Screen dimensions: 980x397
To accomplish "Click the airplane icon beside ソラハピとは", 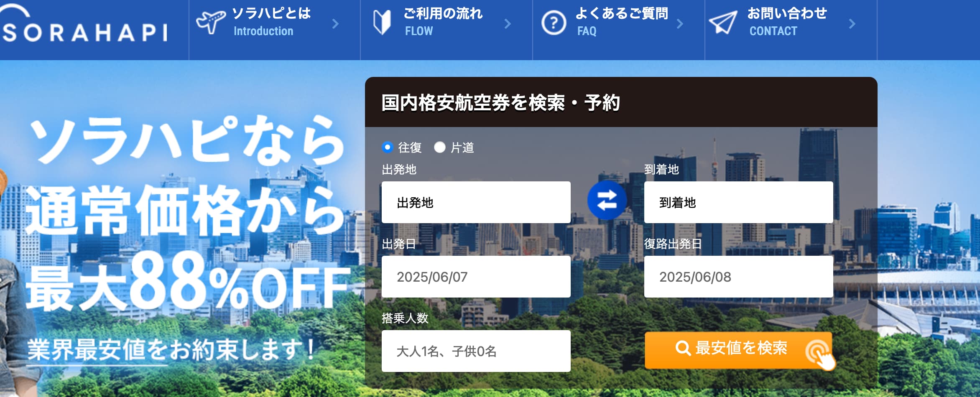I will [211, 22].
